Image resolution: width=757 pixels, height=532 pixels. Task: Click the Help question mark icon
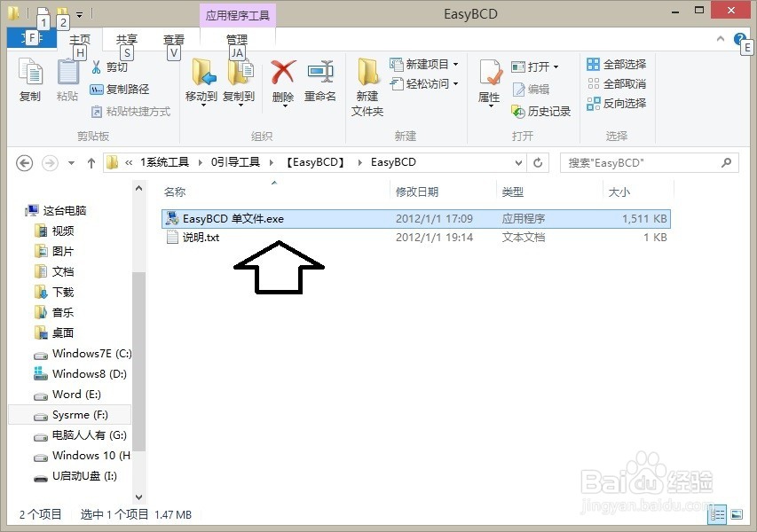(x=739, y=39)
